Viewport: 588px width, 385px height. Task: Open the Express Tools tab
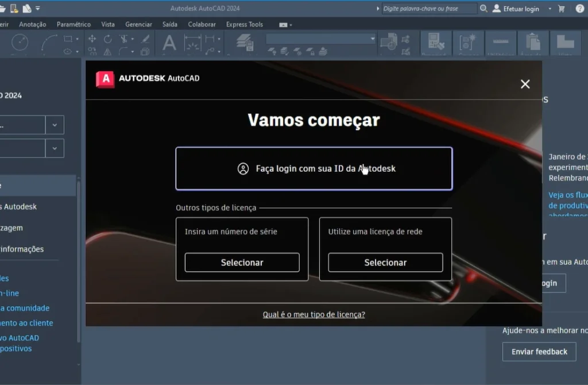(x=245, y=24)
